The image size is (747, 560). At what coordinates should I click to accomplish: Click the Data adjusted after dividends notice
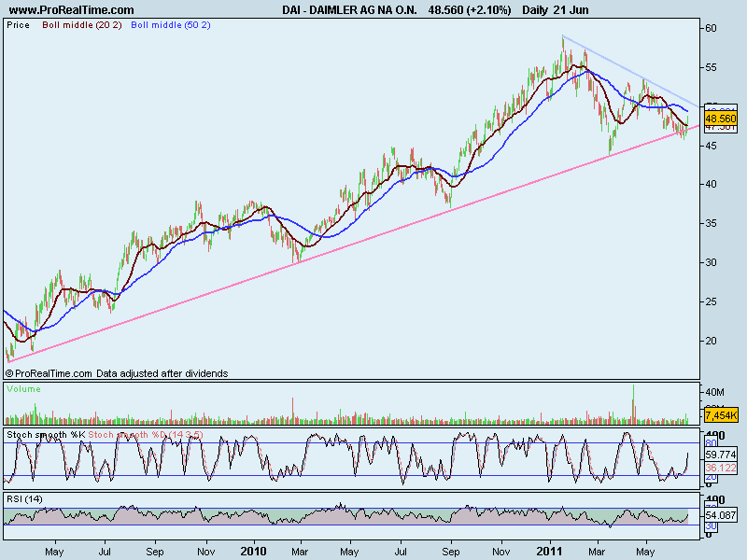162,373
